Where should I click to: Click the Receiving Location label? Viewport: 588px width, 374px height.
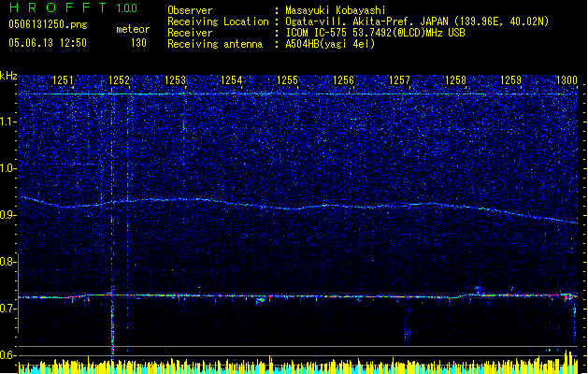[x=218, y=22]
